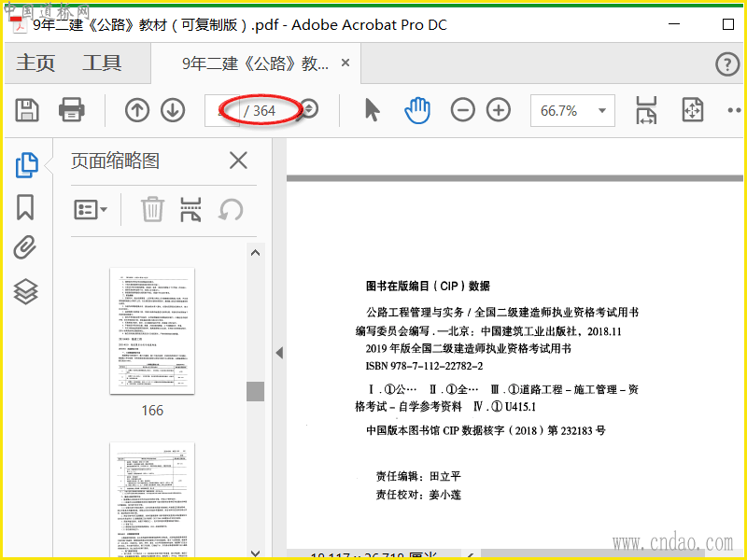Open the Help question mark icon

[x=727, y=63]
